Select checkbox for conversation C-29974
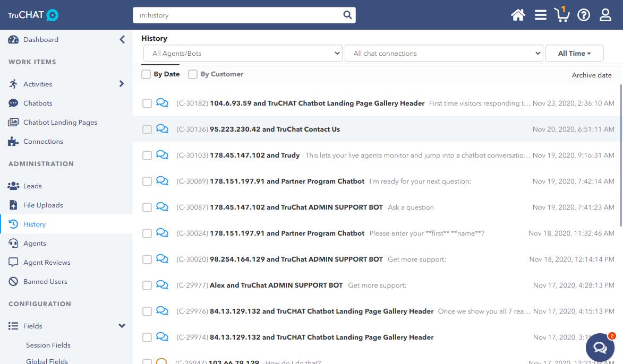Image resolution: width=623 pixels, height=364 pixels. (x=147, y=337)
